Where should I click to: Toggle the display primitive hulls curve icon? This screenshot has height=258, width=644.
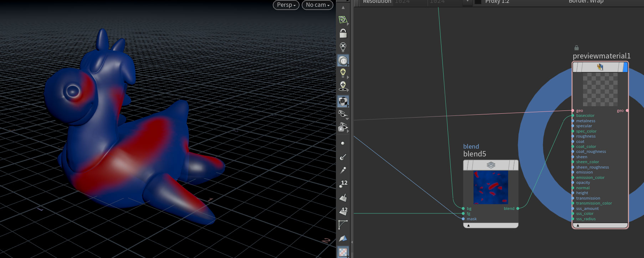pos(343,225)
